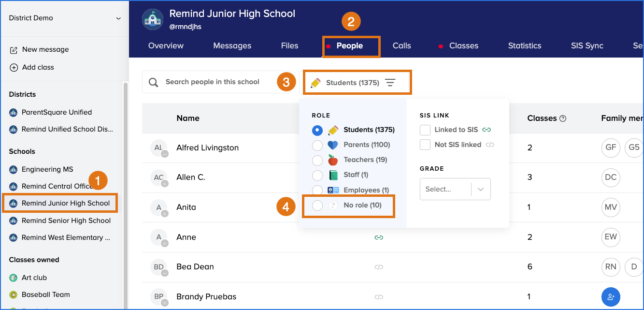Click the search magnifier icon
The height and width of the screenshot is (310, 644).
(154, 82)
